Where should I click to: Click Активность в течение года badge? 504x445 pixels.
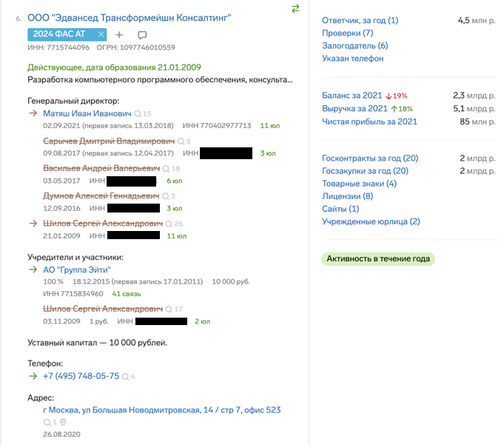coord(378,259)
